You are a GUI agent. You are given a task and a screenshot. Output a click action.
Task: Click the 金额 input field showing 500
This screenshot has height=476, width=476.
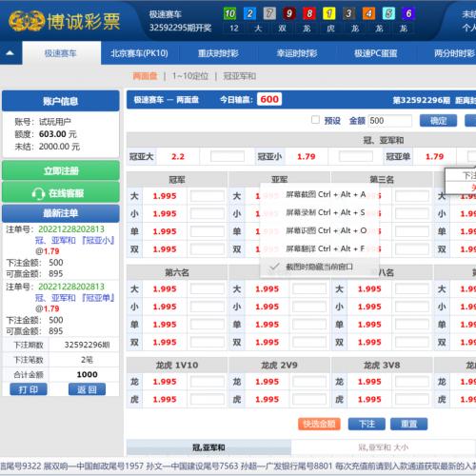(x=390, y=121)
